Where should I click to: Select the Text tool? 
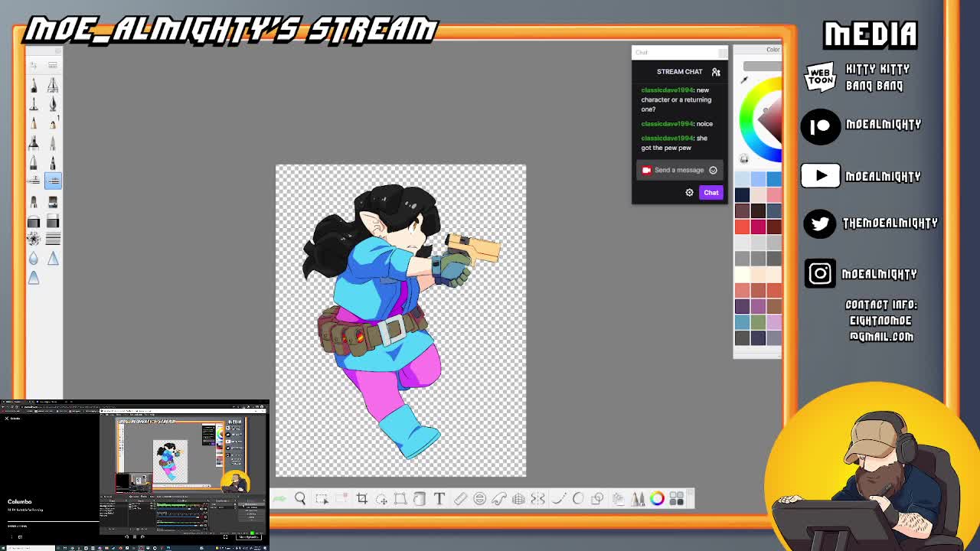[x=439, y=499]
